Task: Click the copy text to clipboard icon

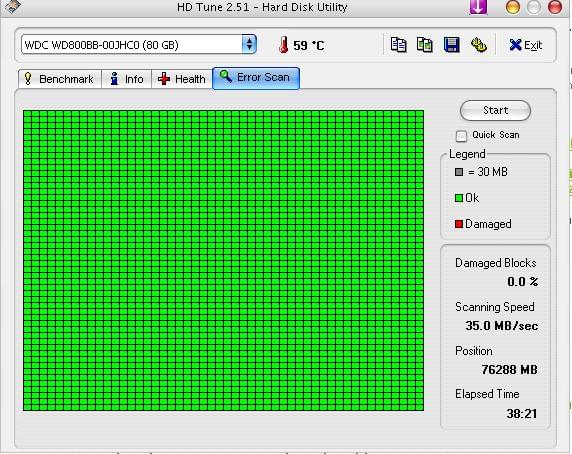Action: pyautogui.click(x=398, y=45)
